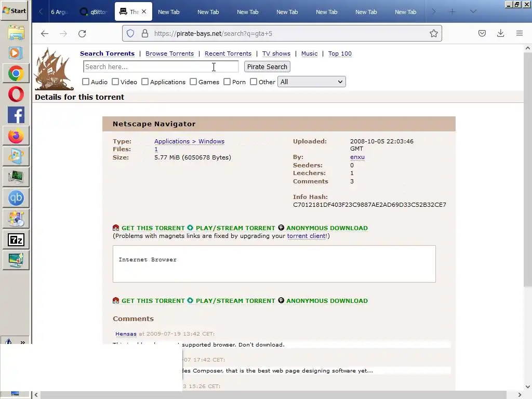
Task: Open the Pocket save icon
Action: point(482,33)
